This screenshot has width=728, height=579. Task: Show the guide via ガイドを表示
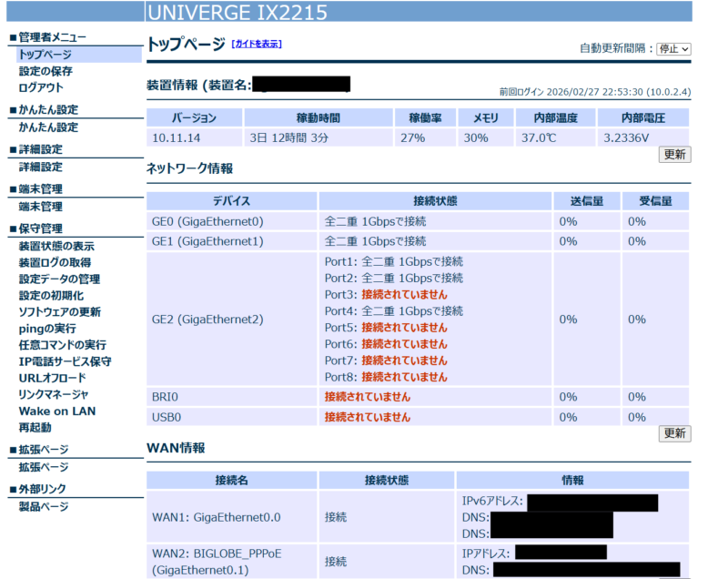(x=257, y=44)
